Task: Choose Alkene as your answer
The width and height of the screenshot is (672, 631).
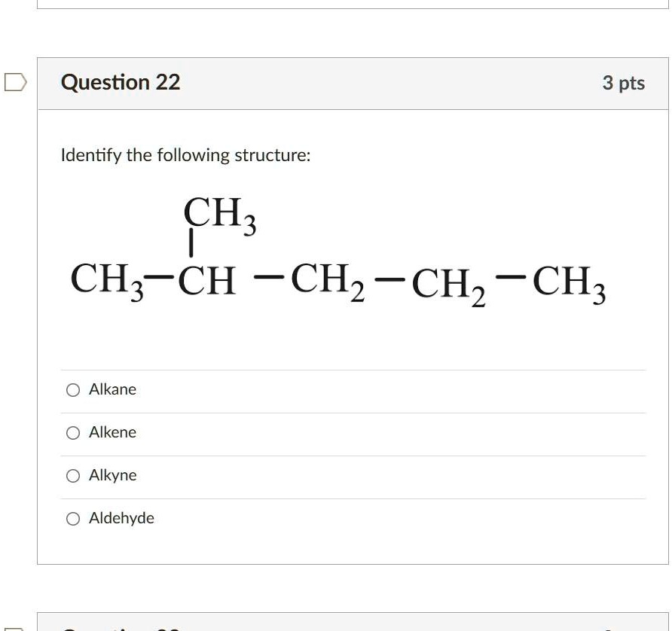Action: click(x=72, y=432)
